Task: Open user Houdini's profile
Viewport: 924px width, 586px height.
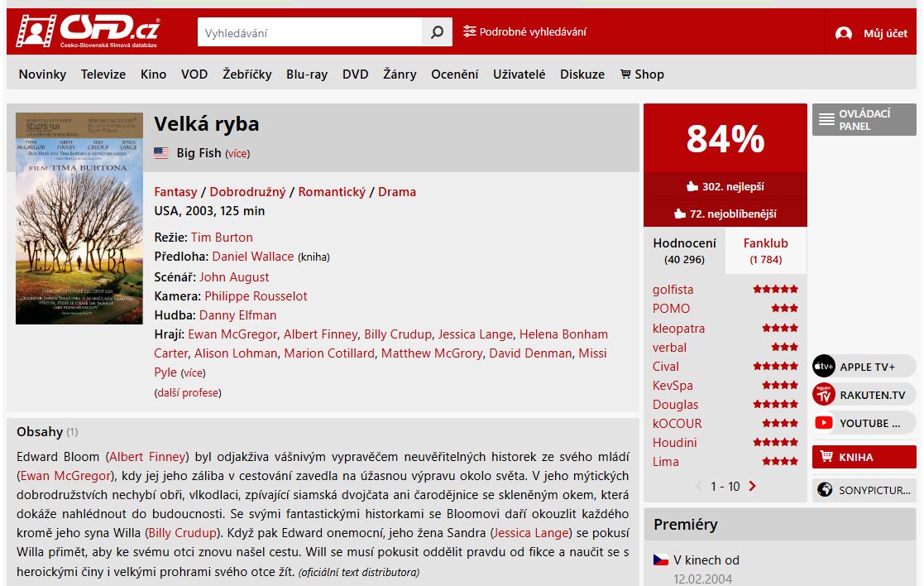Action: click(x=675, y=442)
